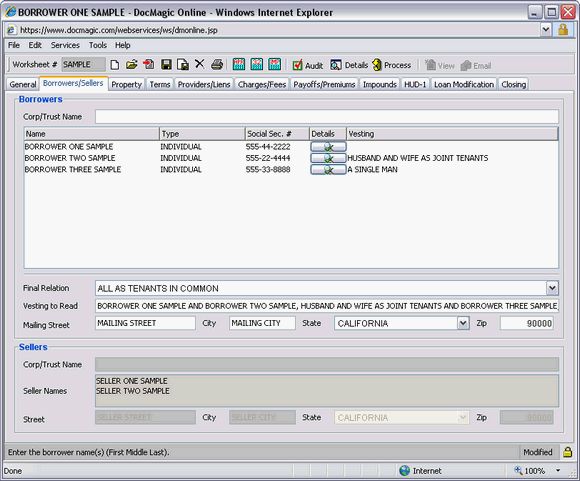The width and height of the screenshot is (580, 481).
Task: Delete the worksheet using the X icon
Action: click(199, 64)
